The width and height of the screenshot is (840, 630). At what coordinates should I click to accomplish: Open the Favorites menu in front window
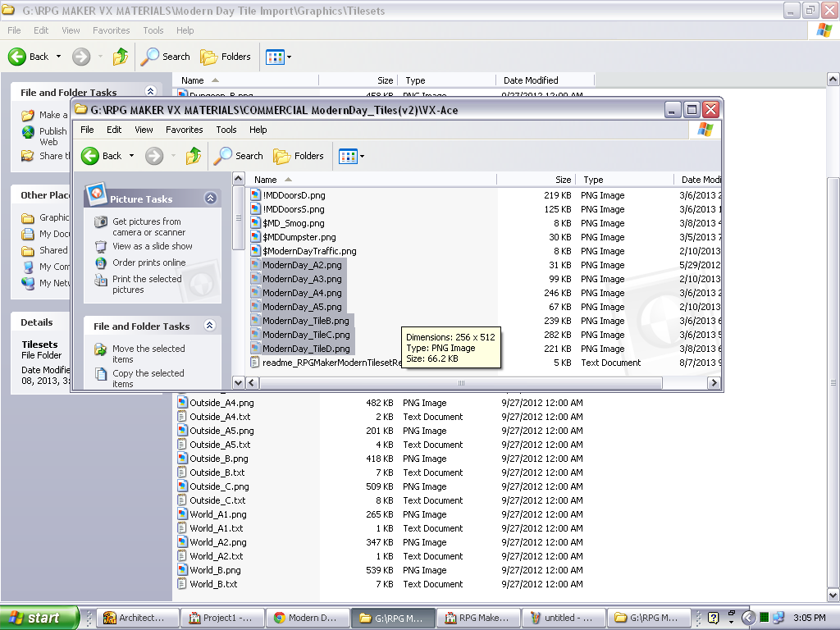tap(184, 130)
